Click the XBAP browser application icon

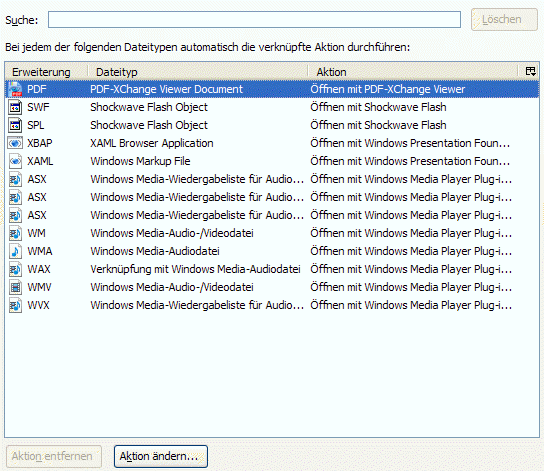point(15,143)
